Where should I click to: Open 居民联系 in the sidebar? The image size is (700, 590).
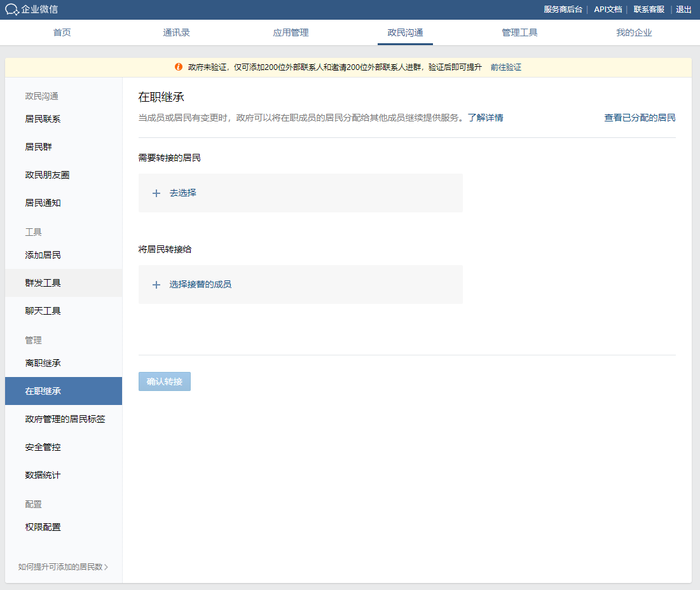[64, 119]
